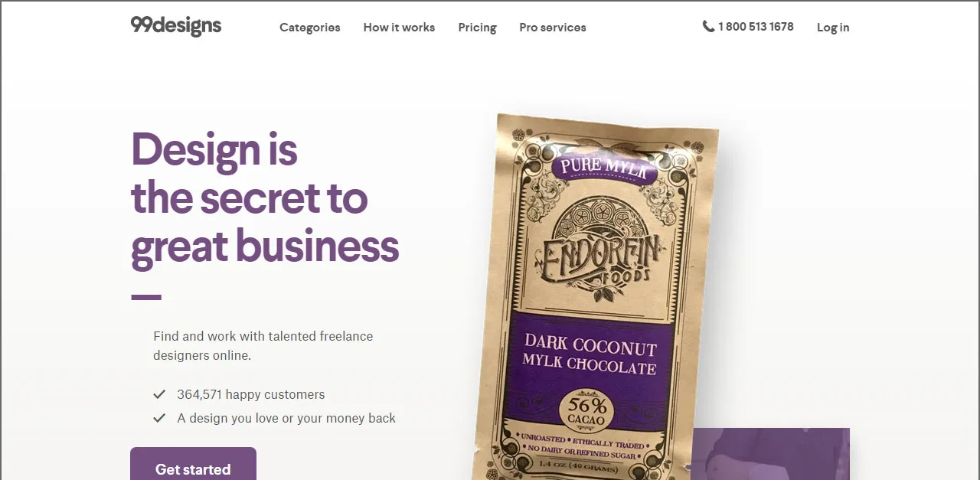The height and width of the screenshot is (480, 980).
Task: Click the phone icon in the header
Action: [708, 26]
